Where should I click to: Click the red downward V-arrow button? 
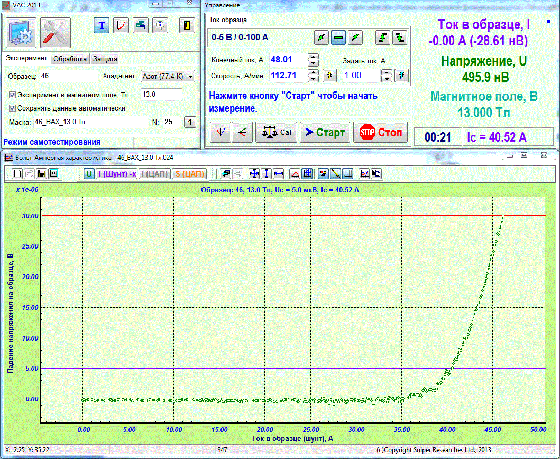220,133
